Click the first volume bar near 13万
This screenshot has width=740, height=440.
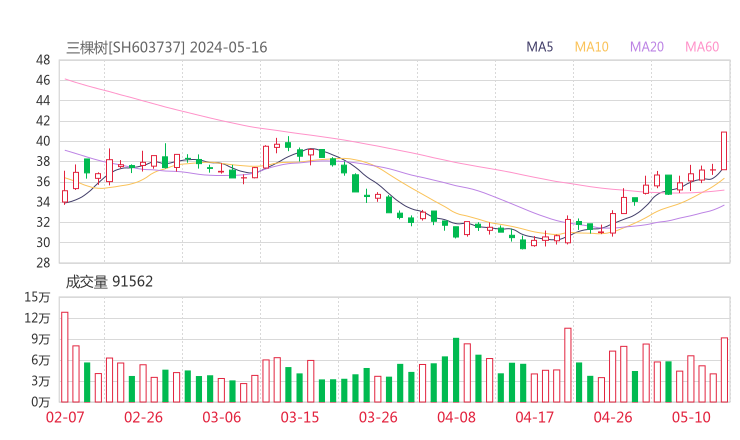click(65, 357)
